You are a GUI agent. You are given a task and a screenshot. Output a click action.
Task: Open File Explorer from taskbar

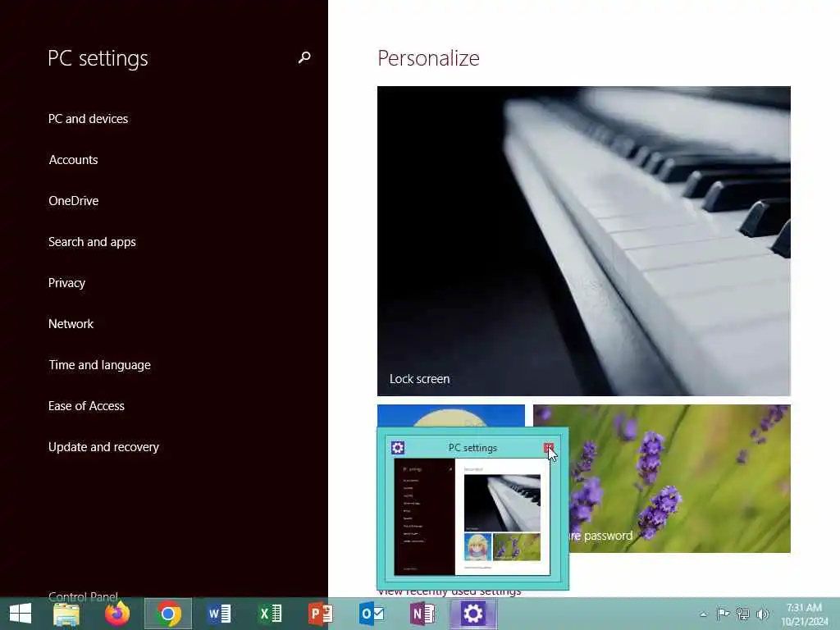tap(66, 614)
